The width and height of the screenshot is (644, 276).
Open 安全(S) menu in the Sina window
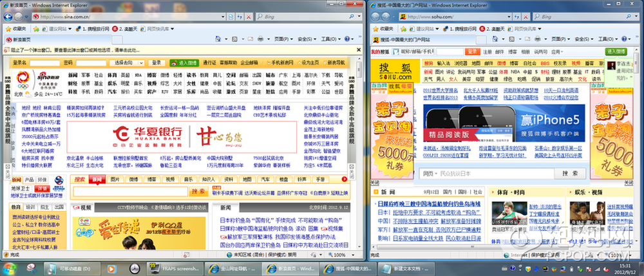tap(307, 39)
